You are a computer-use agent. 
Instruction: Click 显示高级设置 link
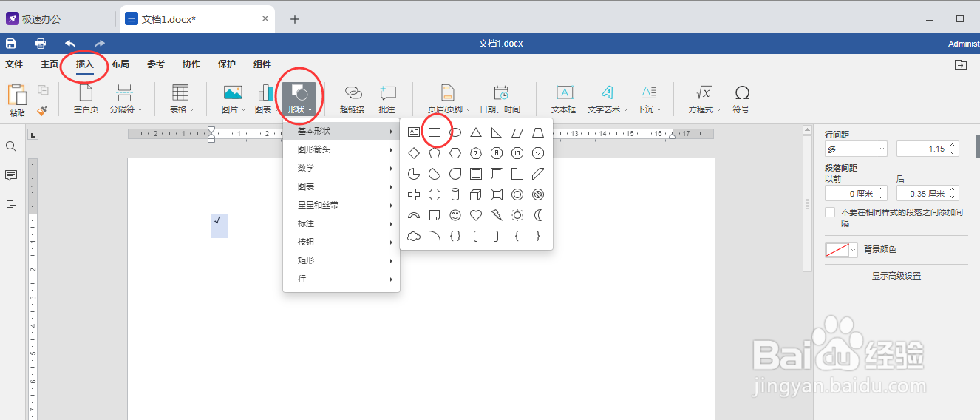click(896, 276)
